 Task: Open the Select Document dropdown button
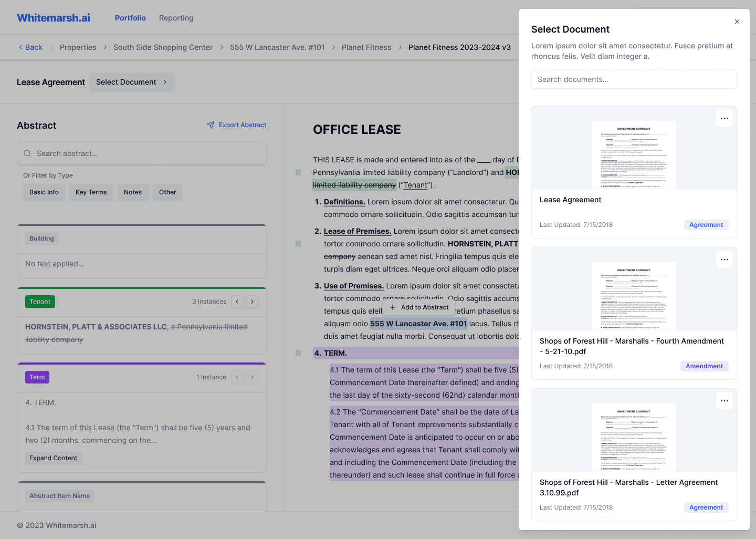coord(132,82)
